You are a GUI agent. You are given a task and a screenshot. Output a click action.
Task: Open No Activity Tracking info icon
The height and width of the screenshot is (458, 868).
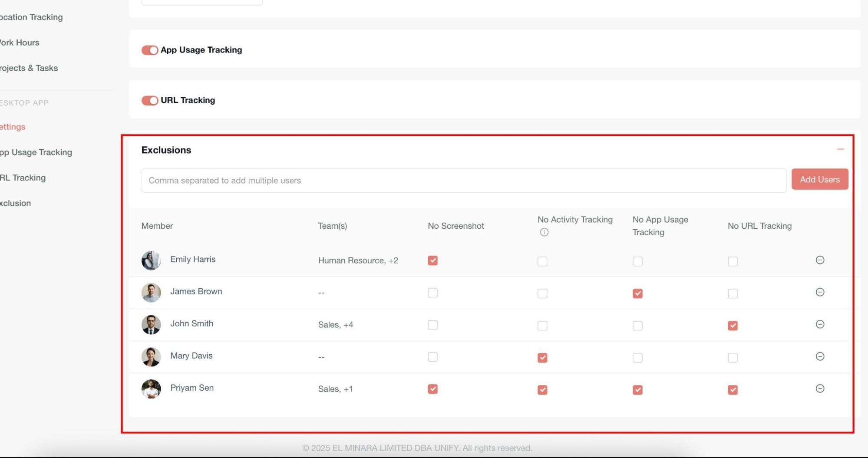click(x=544, y=232)
